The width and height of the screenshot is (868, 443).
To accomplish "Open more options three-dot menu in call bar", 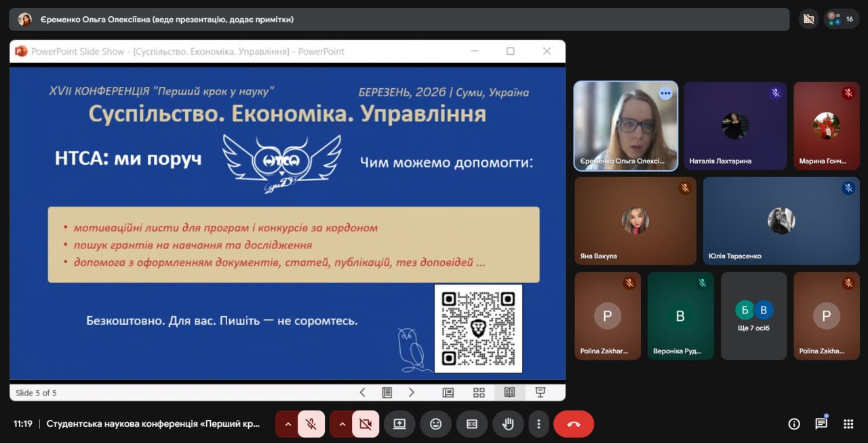I will pyautogui.click(x=538, y=424).
